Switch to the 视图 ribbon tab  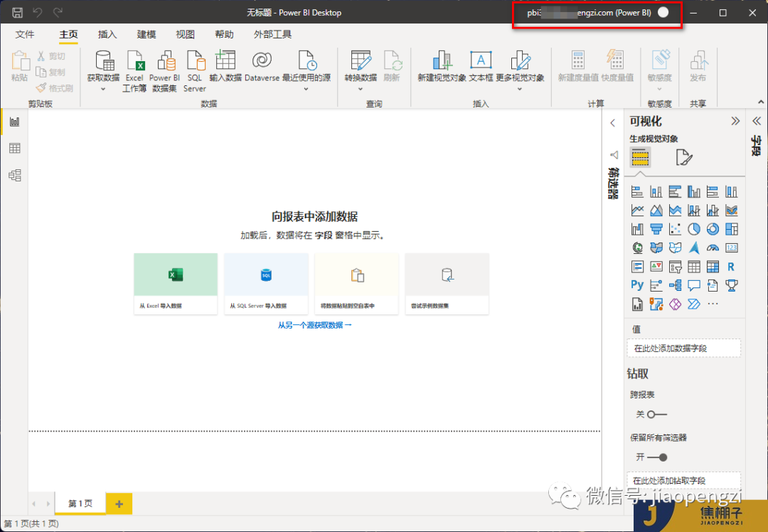185,34
